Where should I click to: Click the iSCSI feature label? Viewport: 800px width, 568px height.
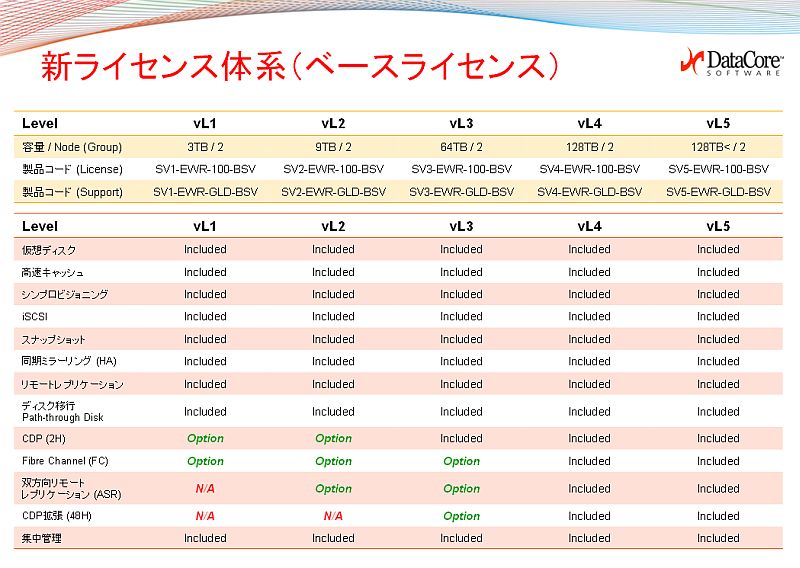[x=35, y=317]
